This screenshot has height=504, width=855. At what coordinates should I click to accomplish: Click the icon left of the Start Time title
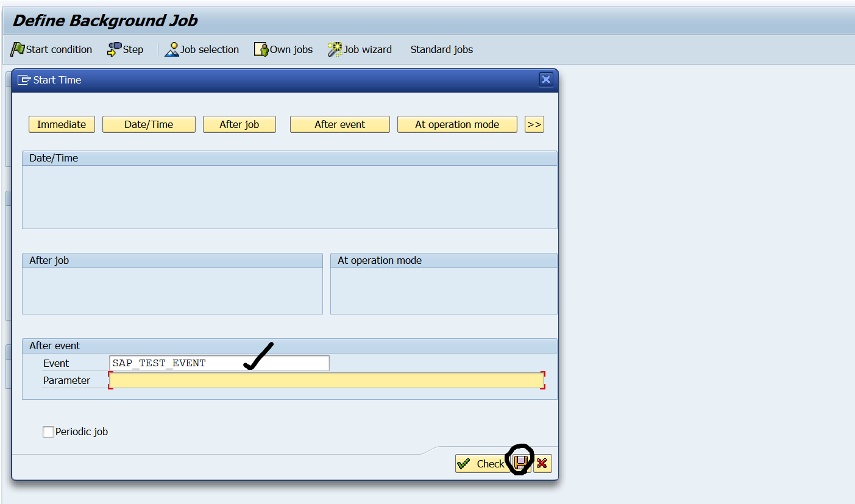[24, 80]
